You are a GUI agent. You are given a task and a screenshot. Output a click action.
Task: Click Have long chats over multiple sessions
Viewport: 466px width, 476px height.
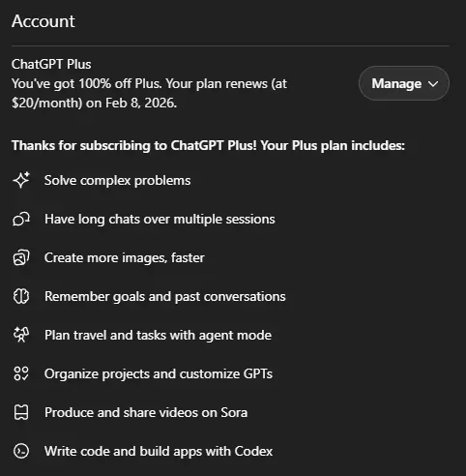coord(160,220)
